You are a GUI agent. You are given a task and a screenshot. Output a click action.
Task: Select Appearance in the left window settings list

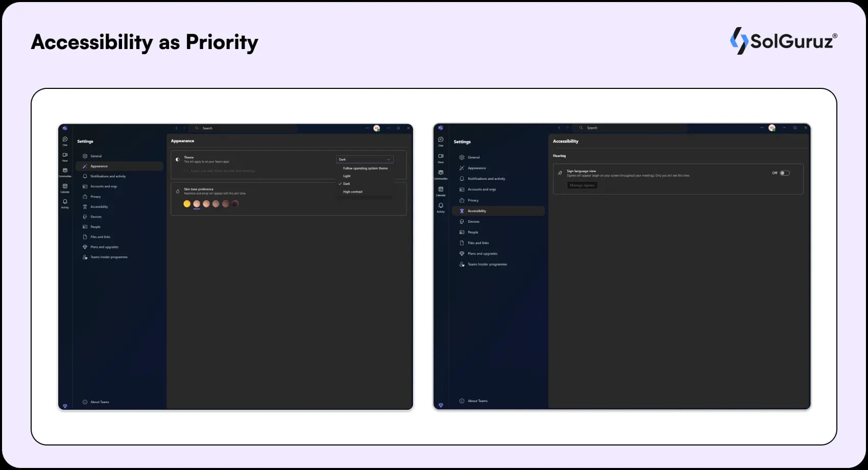[x=119, y=166]
